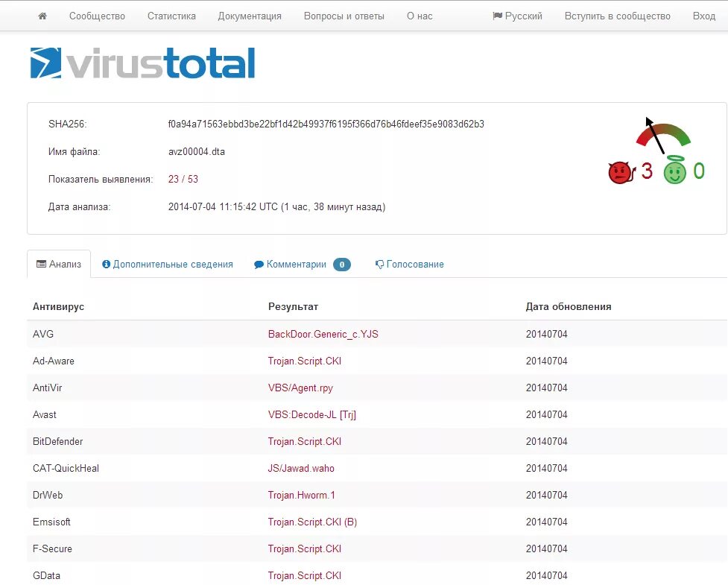
Task: Click file name avz00004.dta
Action: [197, 151]
